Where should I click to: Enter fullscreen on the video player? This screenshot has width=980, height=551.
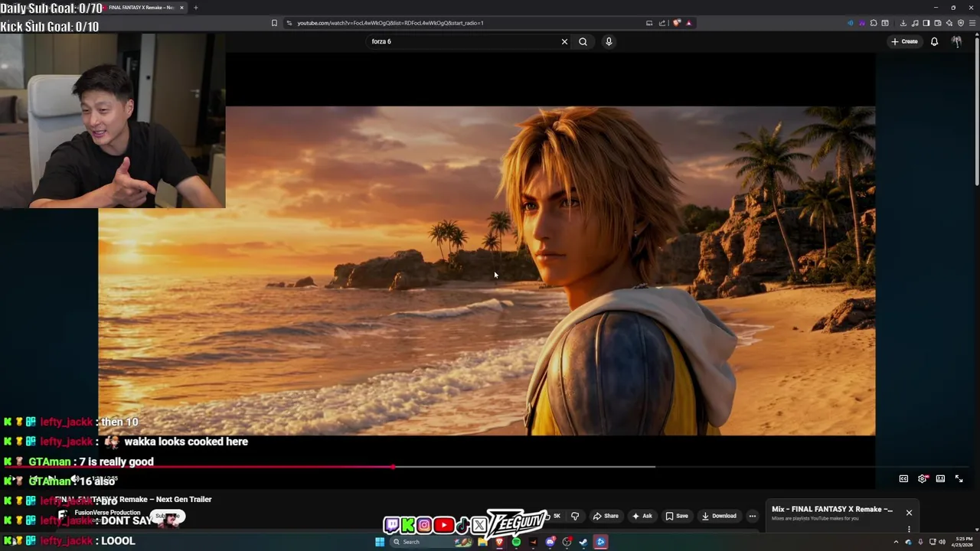click(x=959, y=479)
